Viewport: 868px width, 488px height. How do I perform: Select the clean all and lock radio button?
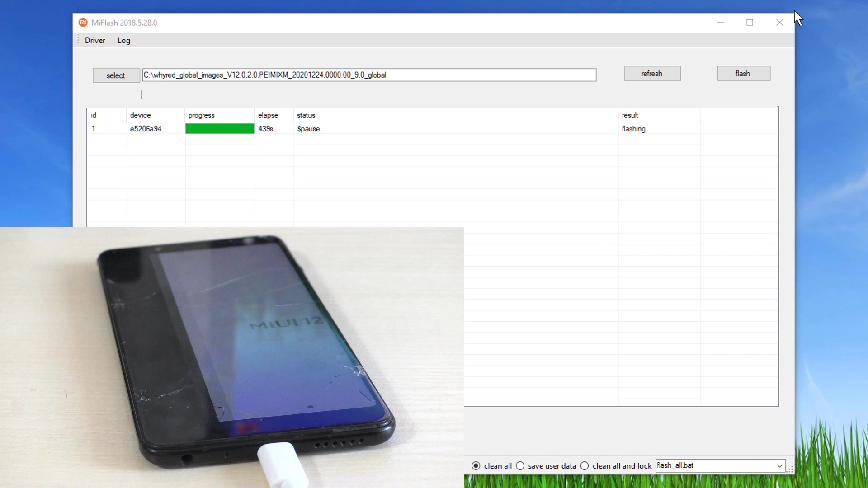pos(585,465)
